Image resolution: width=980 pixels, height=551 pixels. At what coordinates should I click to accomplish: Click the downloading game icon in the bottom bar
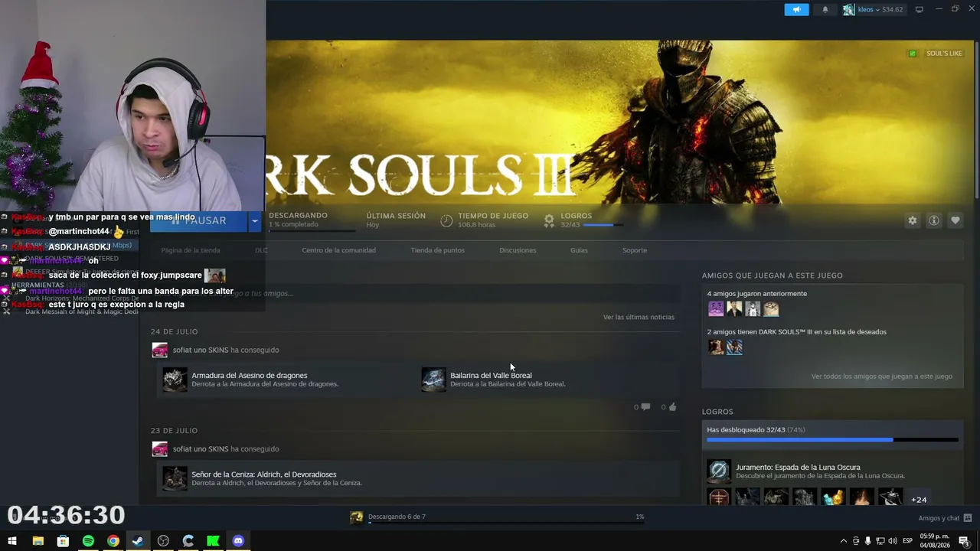[357, 517]
